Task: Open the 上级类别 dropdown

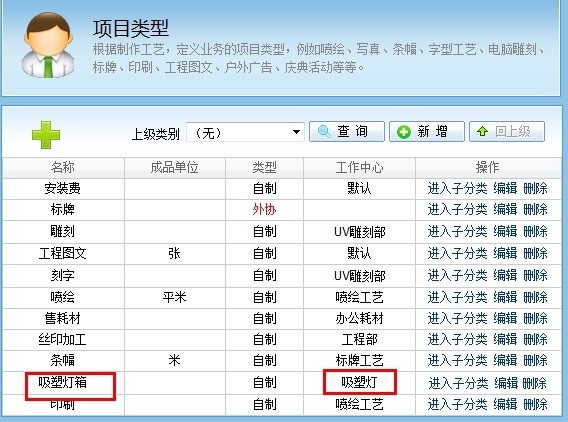Action: [245, 132]
